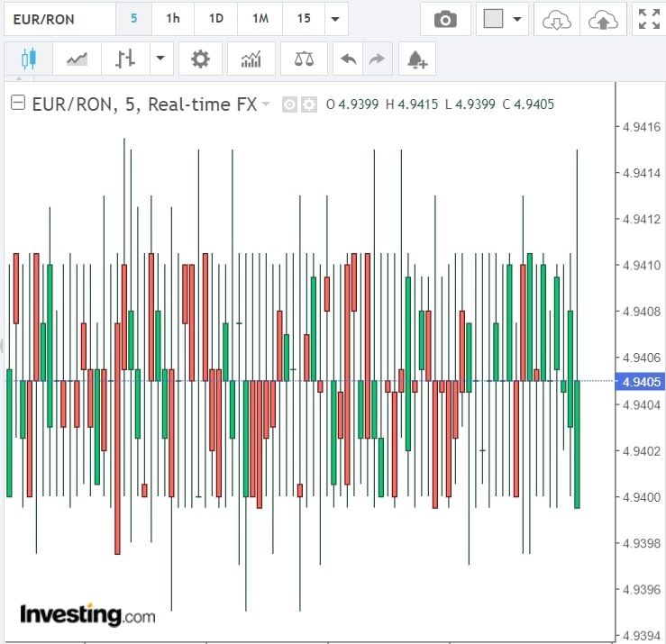Undo the last chart action
Image resolution: width=666 pixels, height=644 pixels.
point(348,59)
